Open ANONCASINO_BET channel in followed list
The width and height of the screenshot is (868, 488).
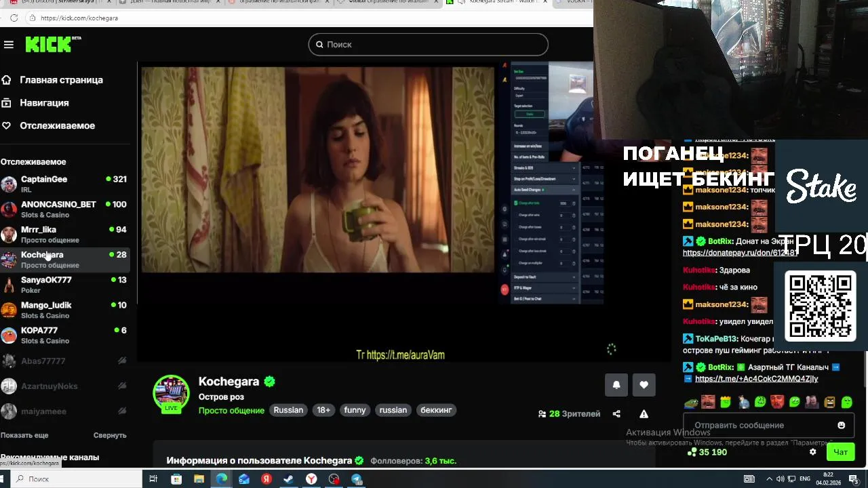pos(64,209)
